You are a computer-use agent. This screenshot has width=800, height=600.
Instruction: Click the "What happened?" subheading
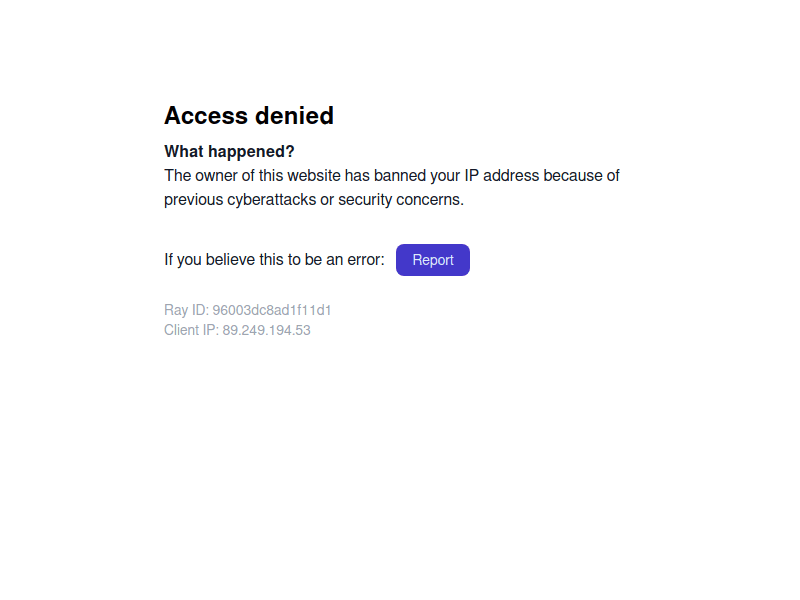pyautogui.click(x=229, y=152)
